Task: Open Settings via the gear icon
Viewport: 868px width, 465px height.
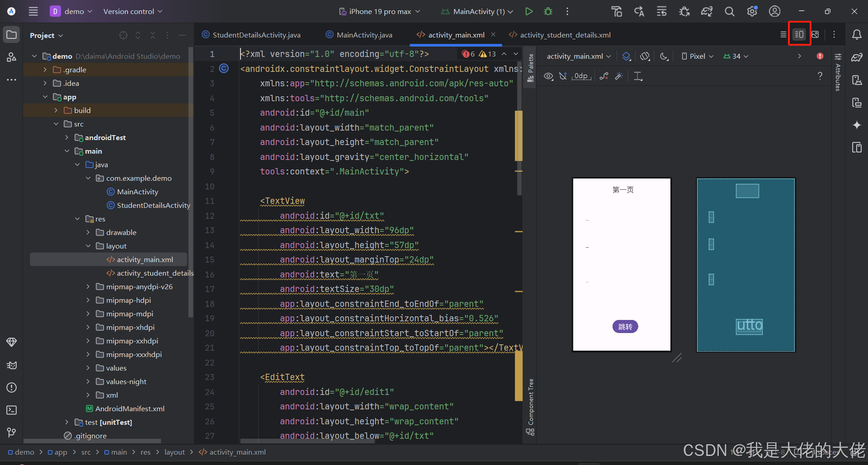Action: [x=752, y=11]
